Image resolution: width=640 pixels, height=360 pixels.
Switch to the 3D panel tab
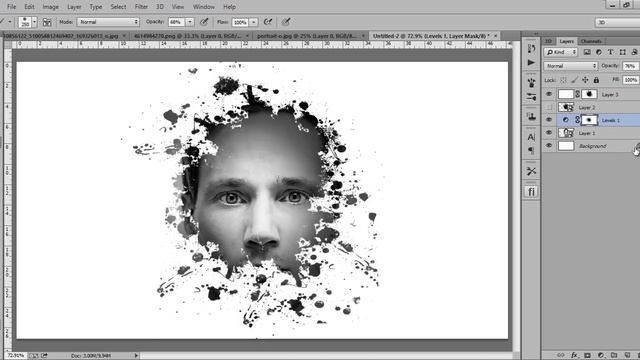coord(549,41)
